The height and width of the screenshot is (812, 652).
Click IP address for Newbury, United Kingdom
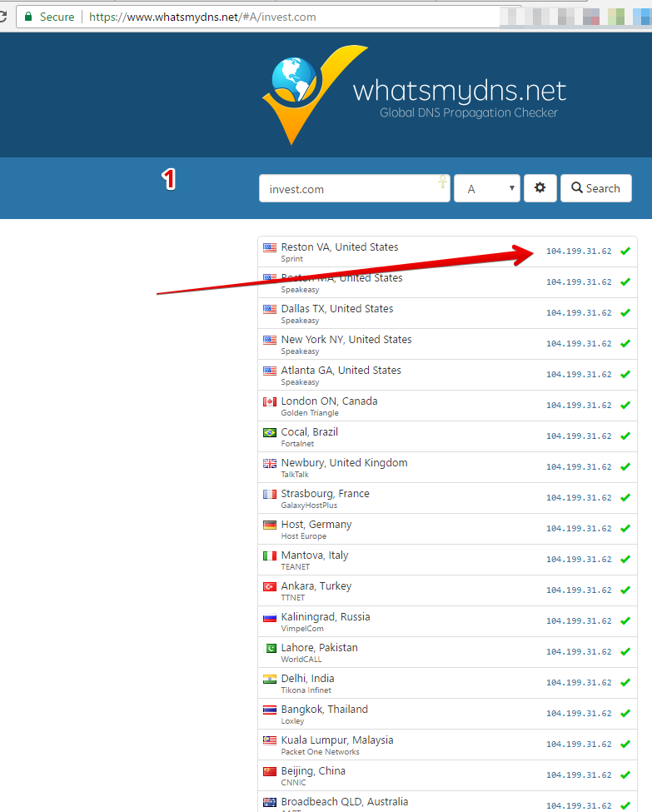[x=578, y=467]
